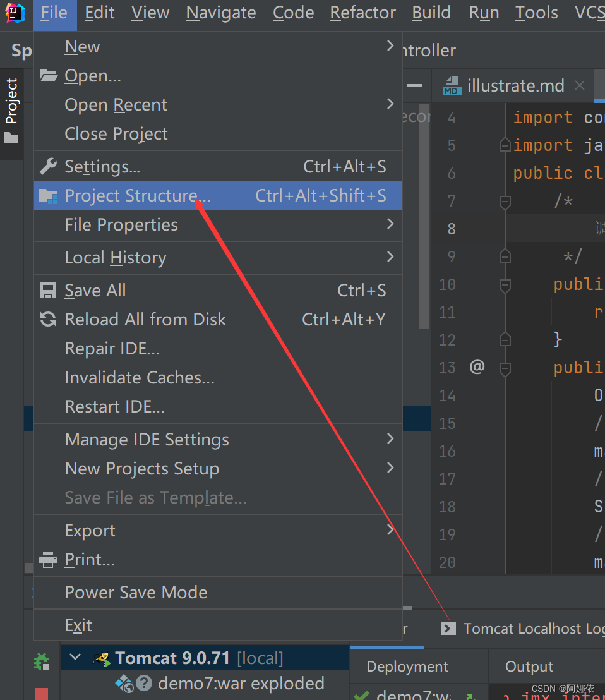Close the illustrate.md tab

pyautogui.click(x=580, y=85)
